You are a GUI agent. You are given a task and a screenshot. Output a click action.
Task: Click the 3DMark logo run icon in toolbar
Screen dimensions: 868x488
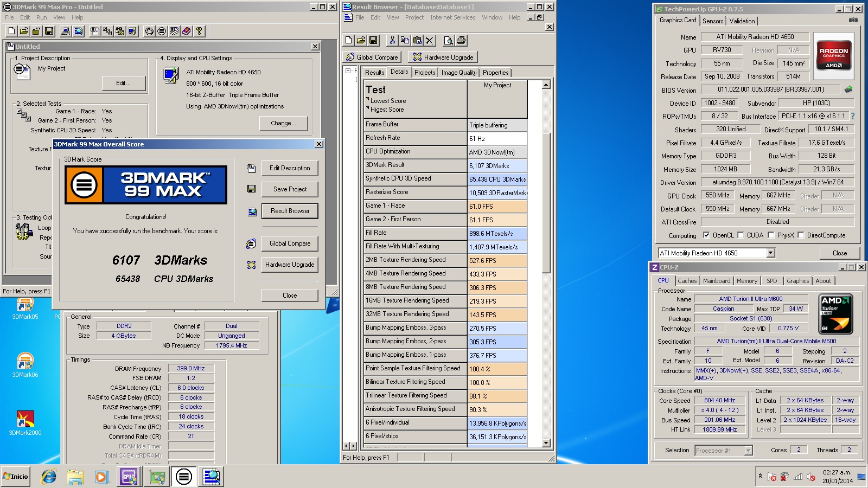coord(162,31)
